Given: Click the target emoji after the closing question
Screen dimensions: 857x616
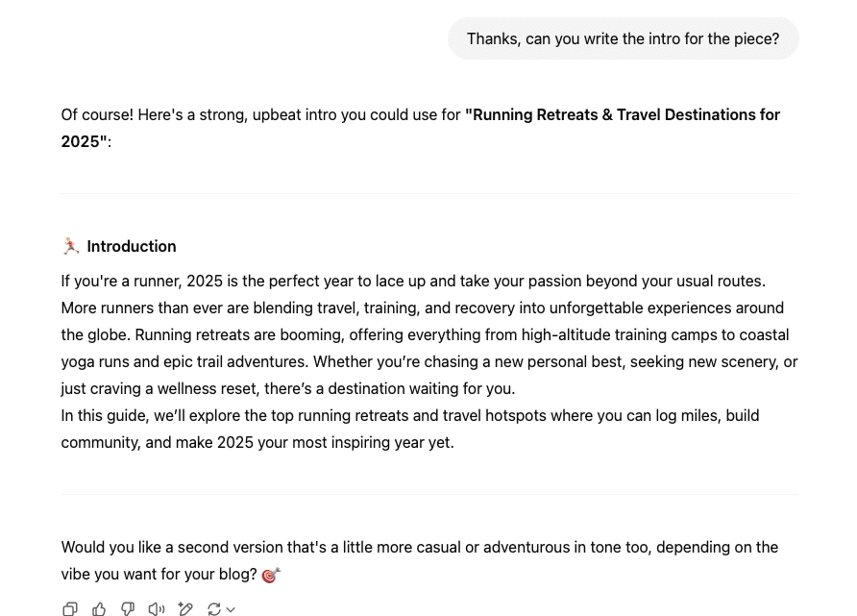Looking at the screenshot, I should click(x=271, y=575).
